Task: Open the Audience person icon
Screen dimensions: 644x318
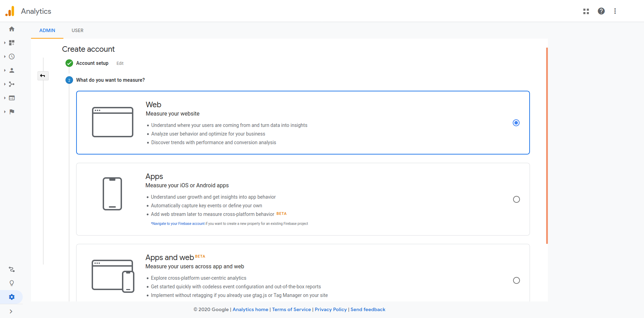Action: click(x=12, y=70)
